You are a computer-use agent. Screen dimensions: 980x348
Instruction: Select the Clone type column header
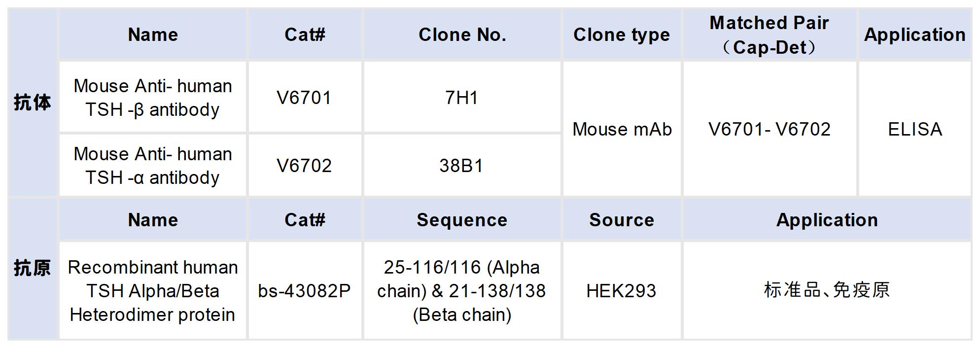622,35
